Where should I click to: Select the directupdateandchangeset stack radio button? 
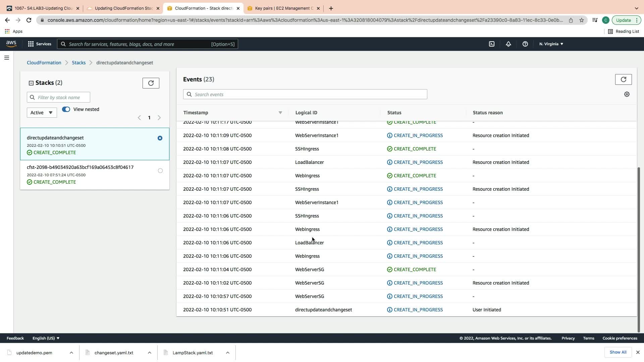[x=160, y=138]
